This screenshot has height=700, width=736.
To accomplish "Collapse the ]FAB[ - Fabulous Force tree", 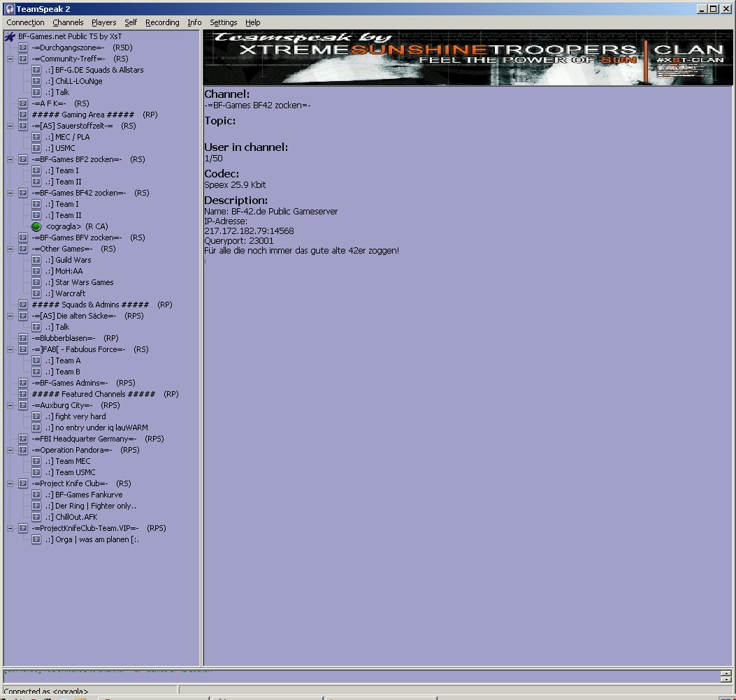I will point(10,349).
